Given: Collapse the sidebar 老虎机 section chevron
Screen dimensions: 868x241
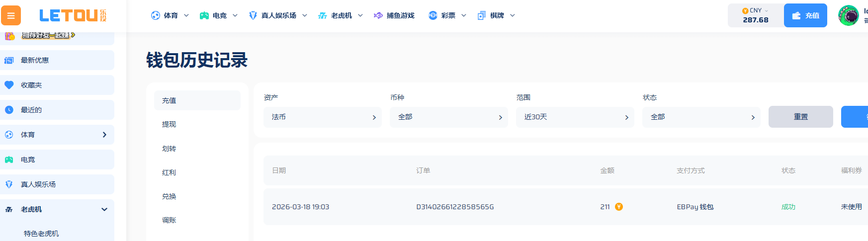Looking at the screenshot, I should pyautogui.click(x=104, y=209).
